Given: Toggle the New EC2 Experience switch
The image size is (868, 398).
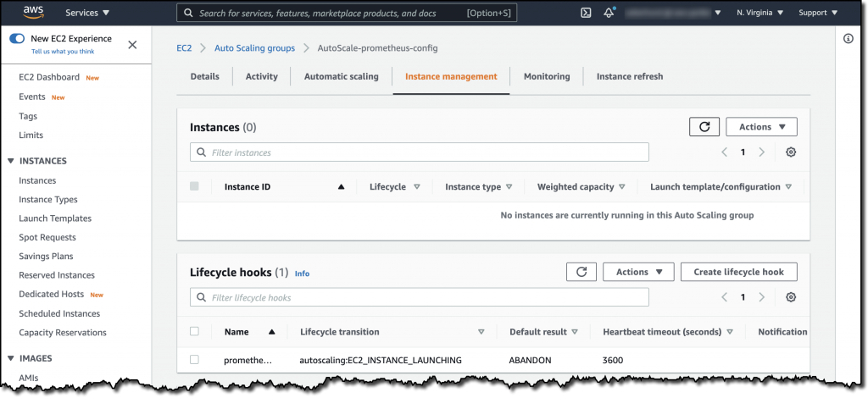Looking at the screenshot, I should 17,39.
